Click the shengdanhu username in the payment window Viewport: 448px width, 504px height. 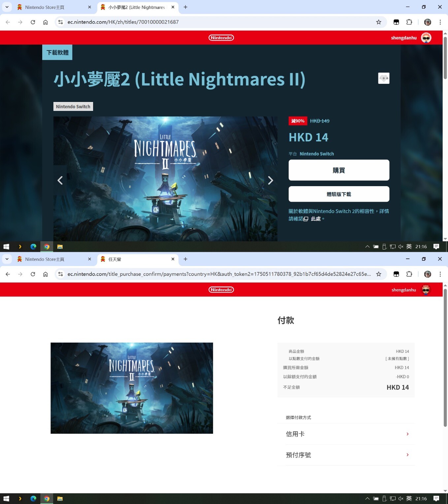[404, 290]
